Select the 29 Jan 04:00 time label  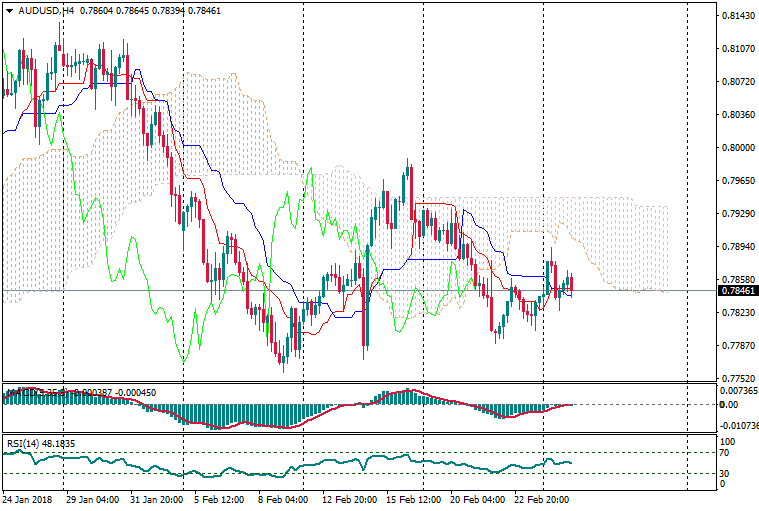(x=93, y=498)
